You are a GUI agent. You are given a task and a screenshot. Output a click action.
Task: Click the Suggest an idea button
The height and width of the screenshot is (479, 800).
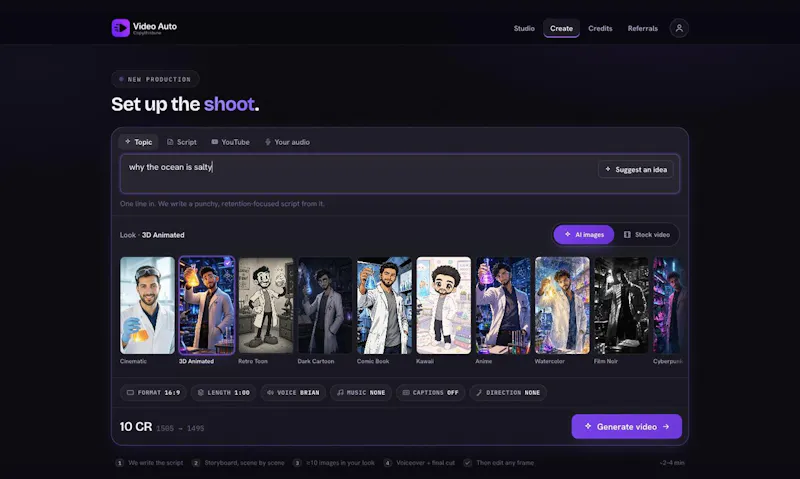636,169
